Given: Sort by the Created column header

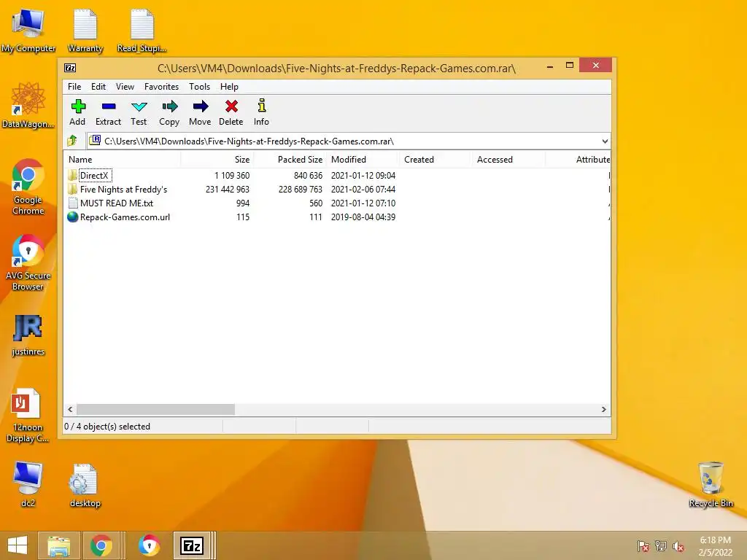Looking at the screenshot, I should [x=436, y=160].
